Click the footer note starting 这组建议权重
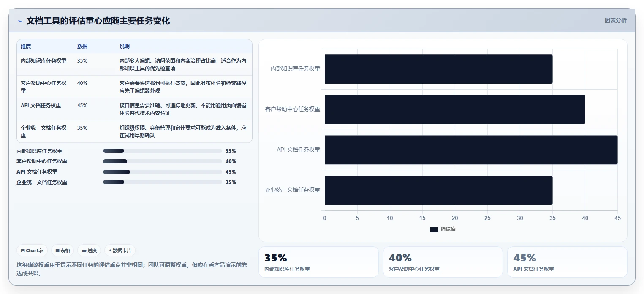This screenshot has height=294, width=644. point(132,269)
